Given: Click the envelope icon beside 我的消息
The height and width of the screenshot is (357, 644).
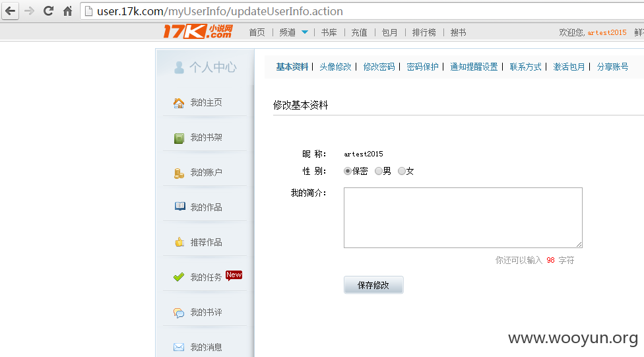Looking at the screenshot, I should click(x=179, y=348).
